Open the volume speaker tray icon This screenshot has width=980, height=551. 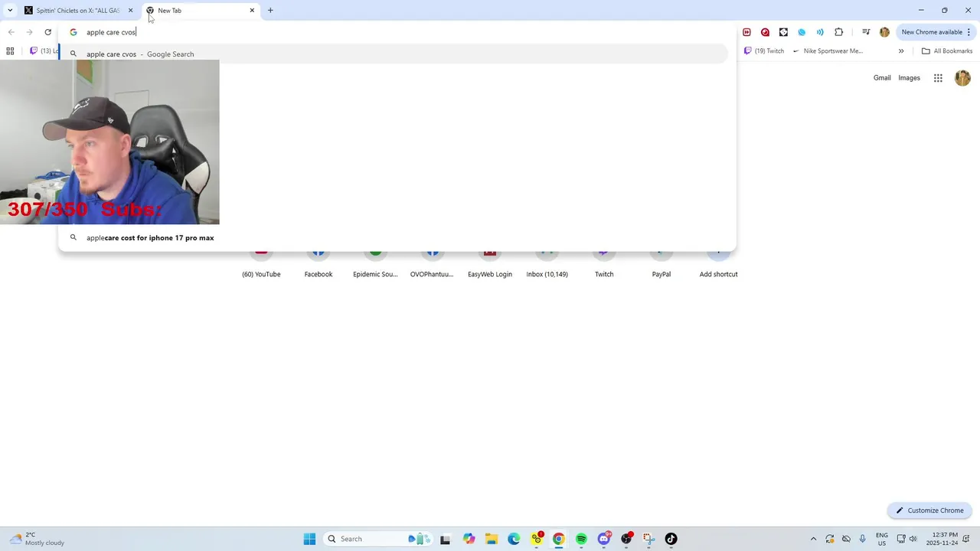pos(913,539)
